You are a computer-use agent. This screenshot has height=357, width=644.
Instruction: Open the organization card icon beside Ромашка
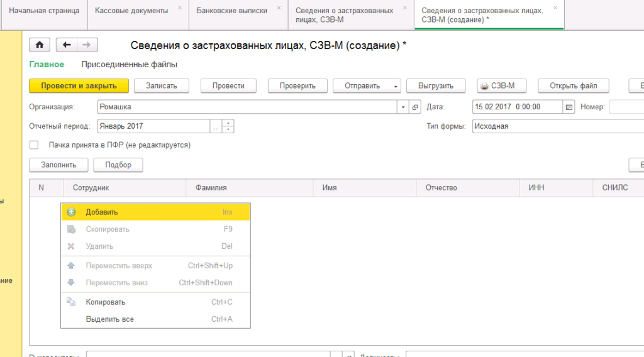click(x=415, y=107)
